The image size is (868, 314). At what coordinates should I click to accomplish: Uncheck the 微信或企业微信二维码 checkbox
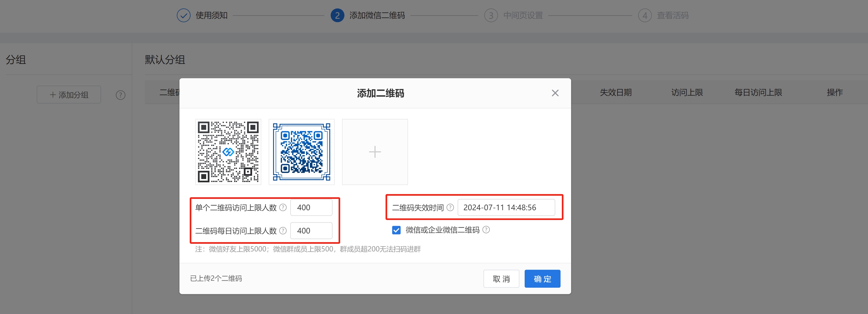pos(396,230)
